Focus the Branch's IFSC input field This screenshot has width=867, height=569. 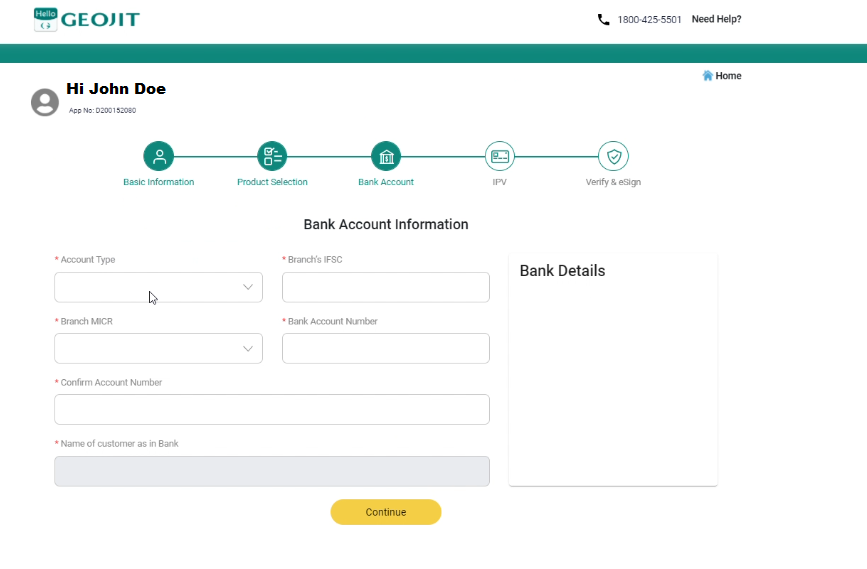386,287
